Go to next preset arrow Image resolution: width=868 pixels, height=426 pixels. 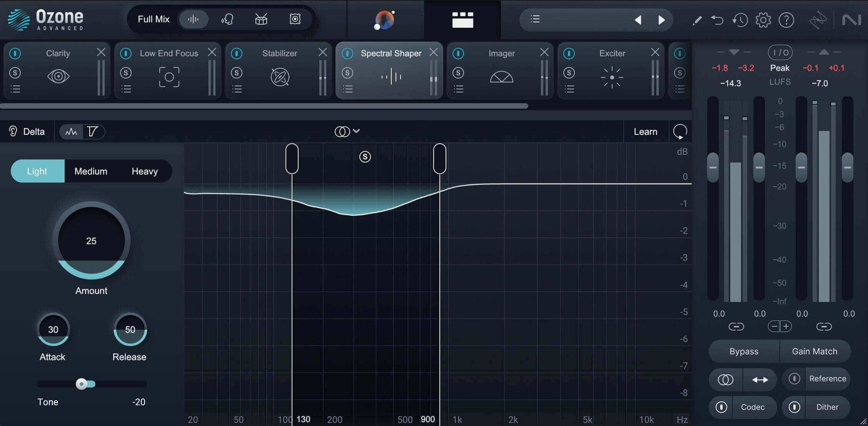click(x=661, y=20)
